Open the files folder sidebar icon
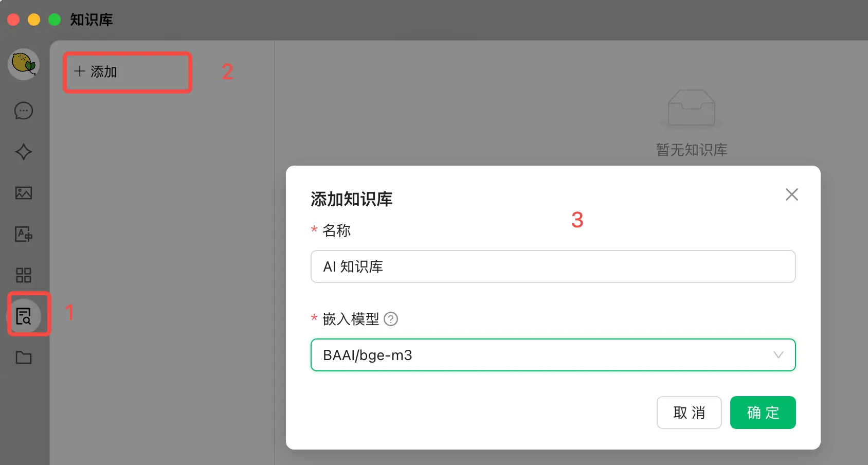 click(24, 357)
